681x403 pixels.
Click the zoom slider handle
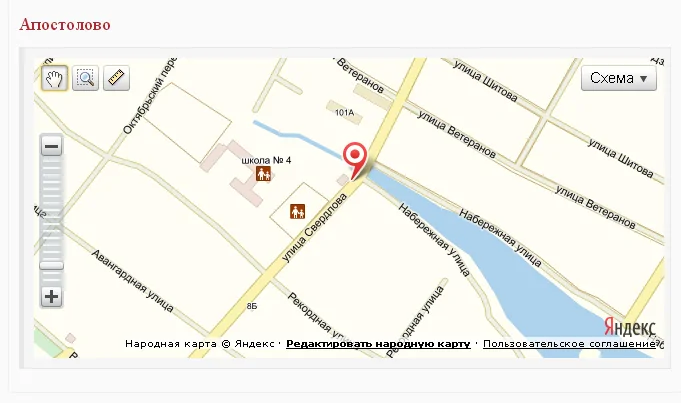[51, 265]
